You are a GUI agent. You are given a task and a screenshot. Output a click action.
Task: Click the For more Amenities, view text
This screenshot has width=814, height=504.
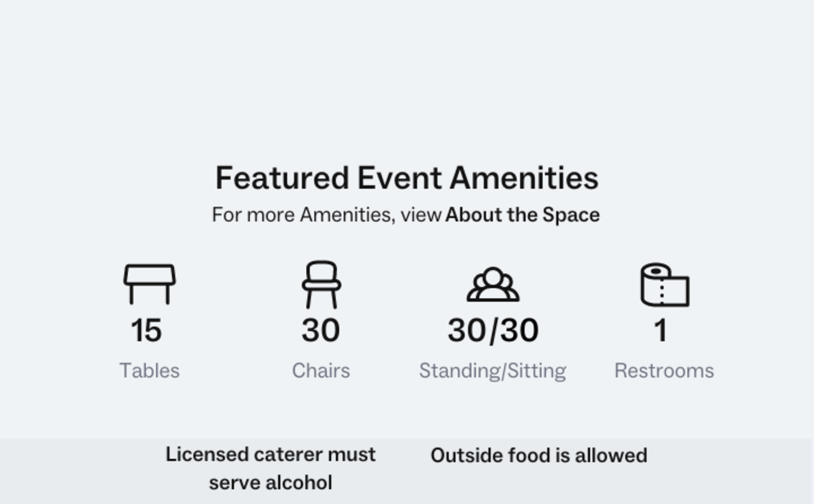point(327,215)
